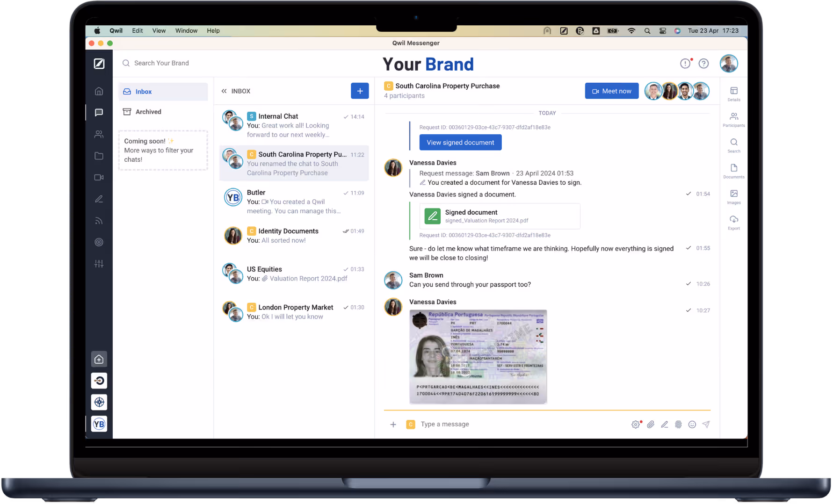The height and width of the screenshot is (504, 833).
Task: Open the Documents panel icon
Action: [x=734, y=171]
